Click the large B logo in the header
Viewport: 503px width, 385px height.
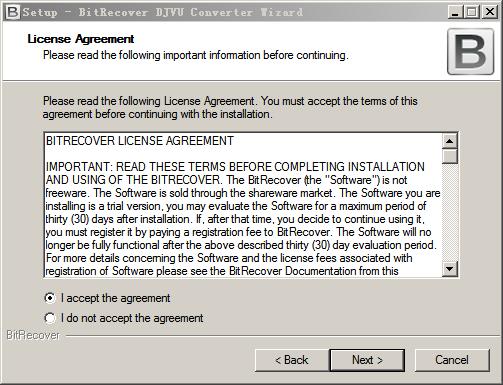point(470,52)
